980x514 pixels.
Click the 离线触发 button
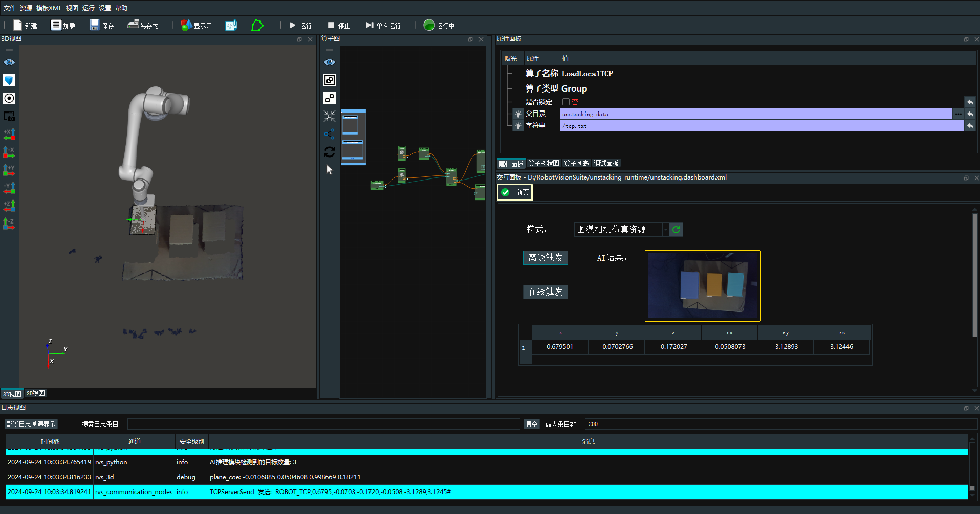click(x=546, y=258)
